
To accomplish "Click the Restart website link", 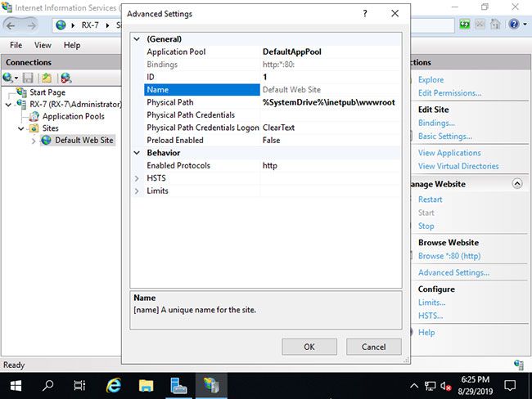I will [431, 199].
